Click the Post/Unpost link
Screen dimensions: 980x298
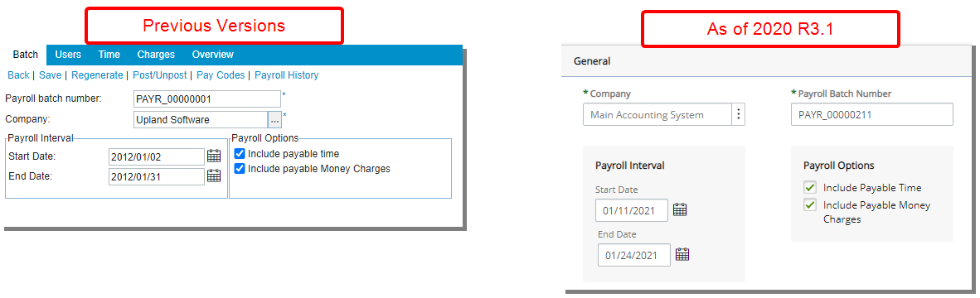[160, 75]
